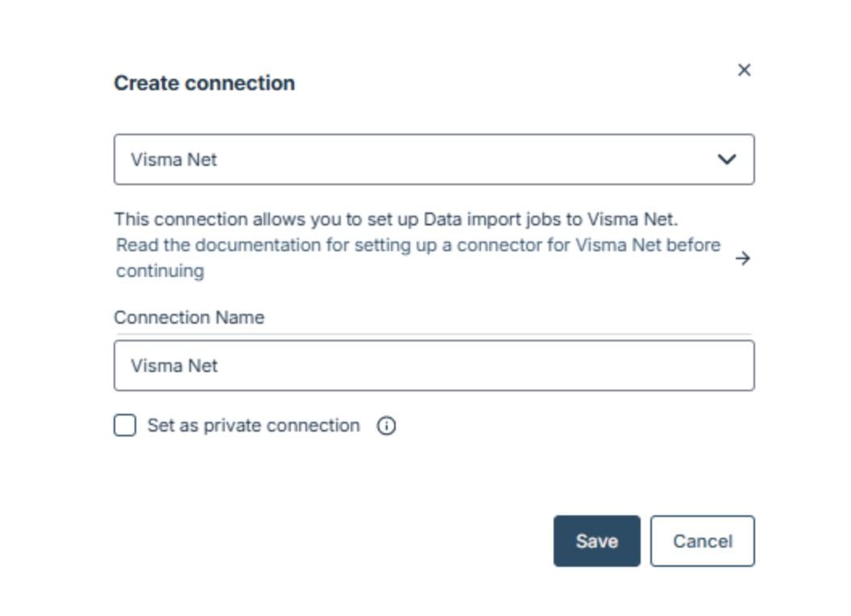Screen dimensions: 851x616
Task: Click the 'Connection Name' field label
Action: click(189, 317)
